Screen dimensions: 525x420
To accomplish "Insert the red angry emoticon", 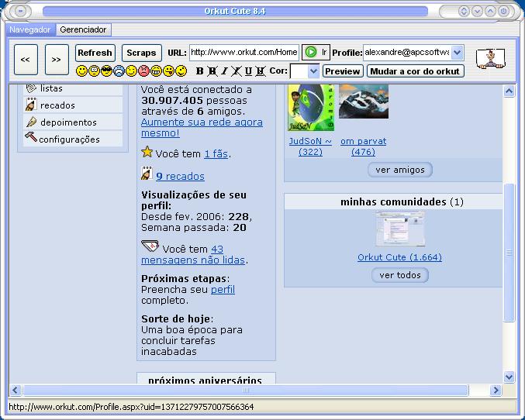I will 143,71.
